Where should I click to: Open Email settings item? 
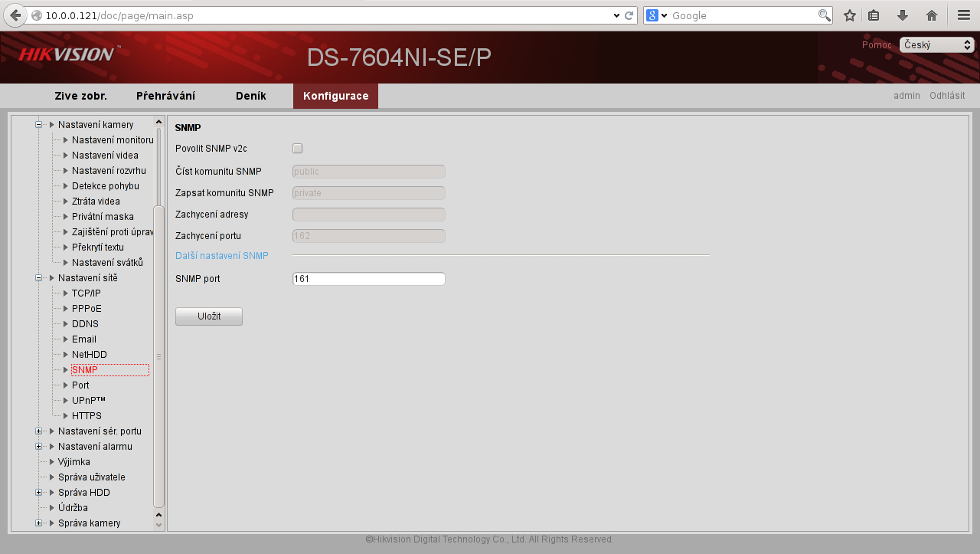[84, 339]
